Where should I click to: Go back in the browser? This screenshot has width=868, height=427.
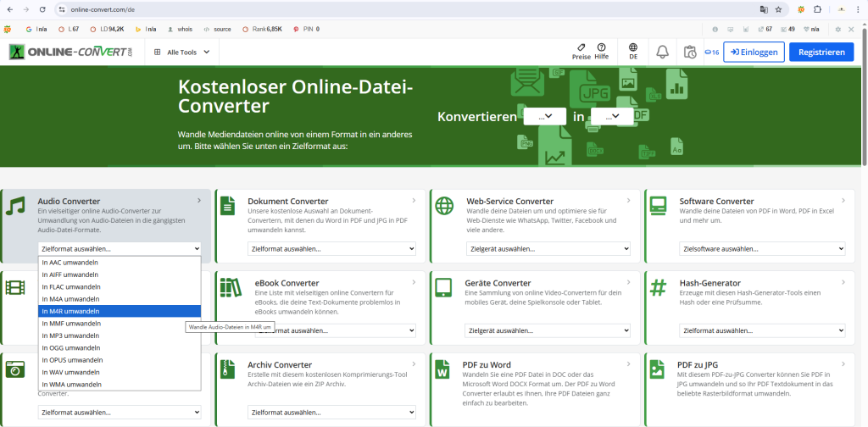9,9
